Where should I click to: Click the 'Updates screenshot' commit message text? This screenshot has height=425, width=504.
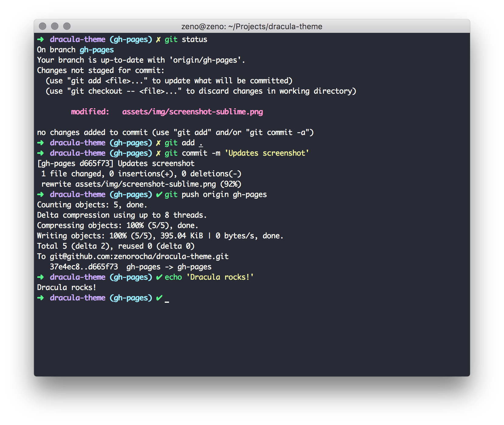coord(268,153)
